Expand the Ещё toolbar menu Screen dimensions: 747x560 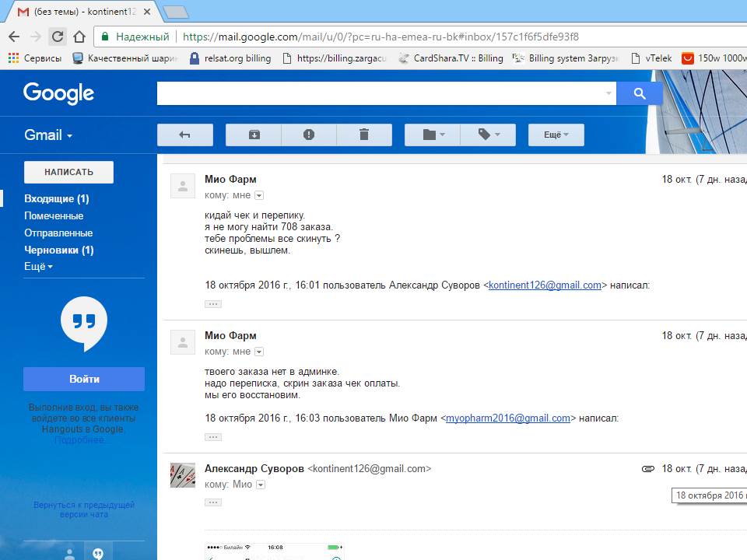click(556, 135)
